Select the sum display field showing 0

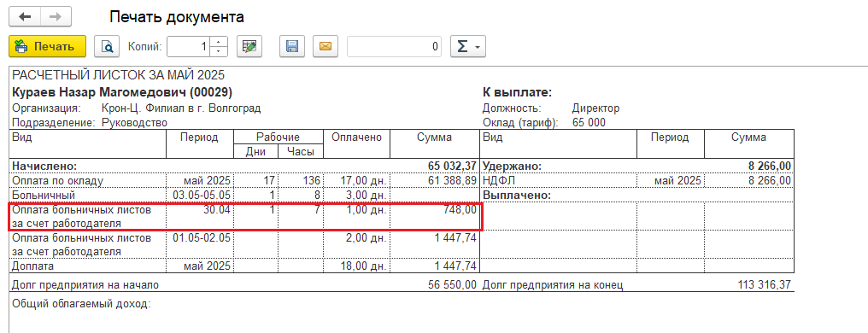[394, 46]
